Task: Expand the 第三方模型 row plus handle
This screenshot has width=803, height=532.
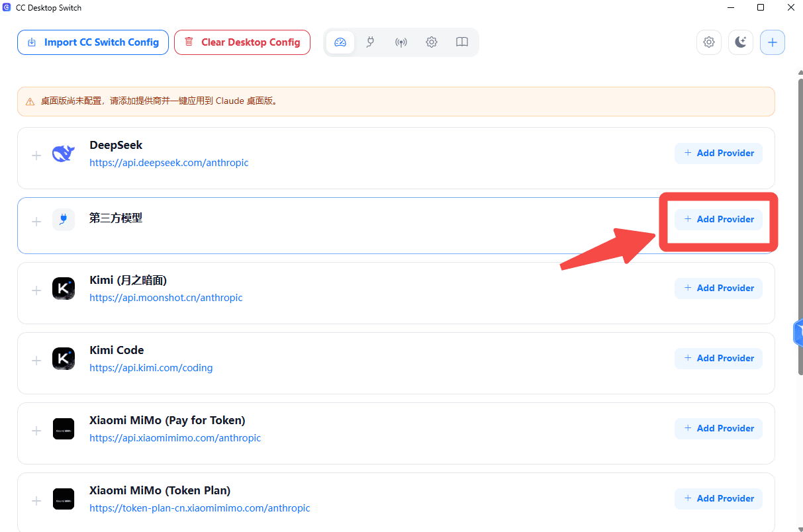Action: click(36, 222)
